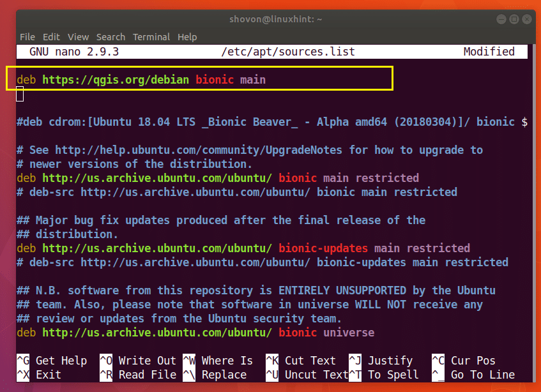Open the Terminal menu
541x392 pixels.
(151, 37)
